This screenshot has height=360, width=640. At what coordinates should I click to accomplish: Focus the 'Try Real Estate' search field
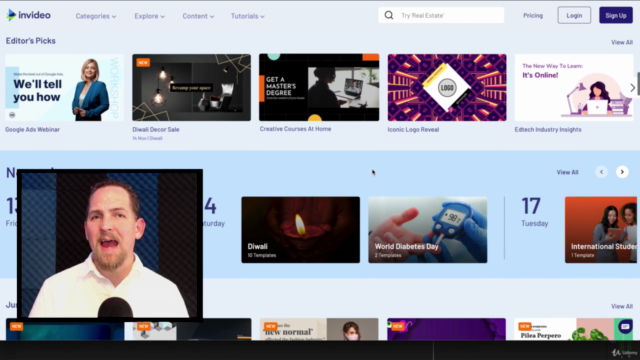pyautogui.click(x=441, y=16)
